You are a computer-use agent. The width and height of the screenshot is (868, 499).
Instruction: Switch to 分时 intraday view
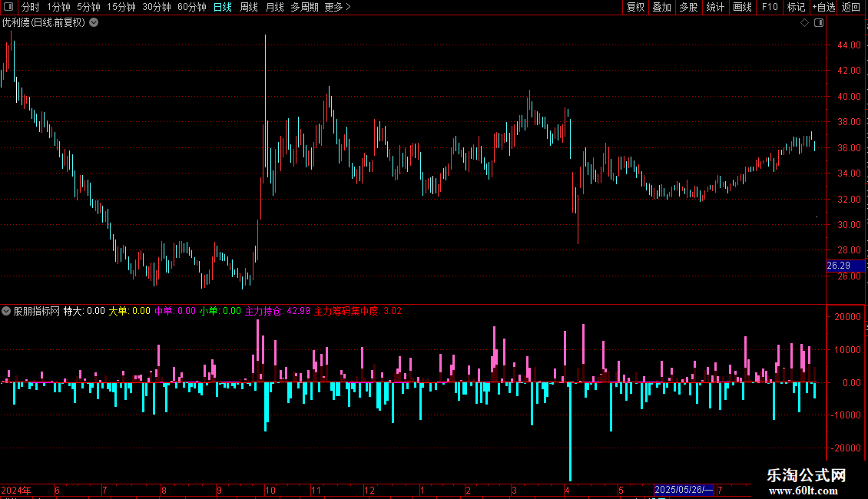click(31, 7)
